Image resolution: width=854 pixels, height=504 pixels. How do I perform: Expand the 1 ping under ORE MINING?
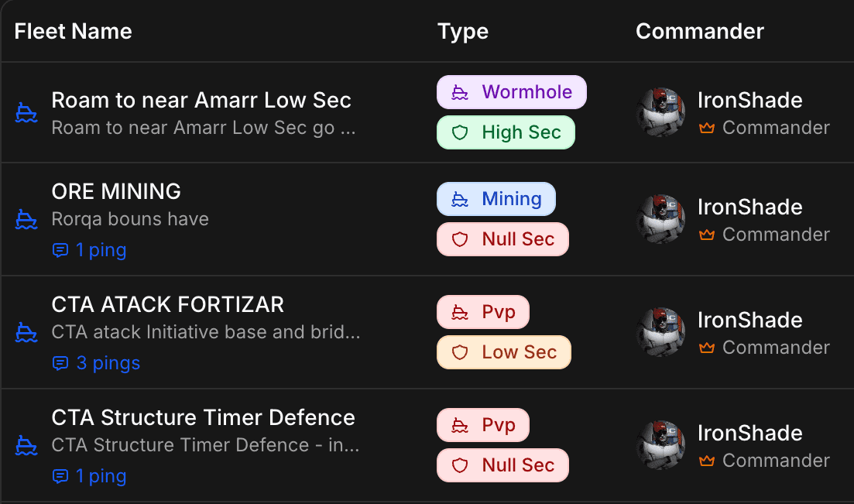(x=89, y=249)
